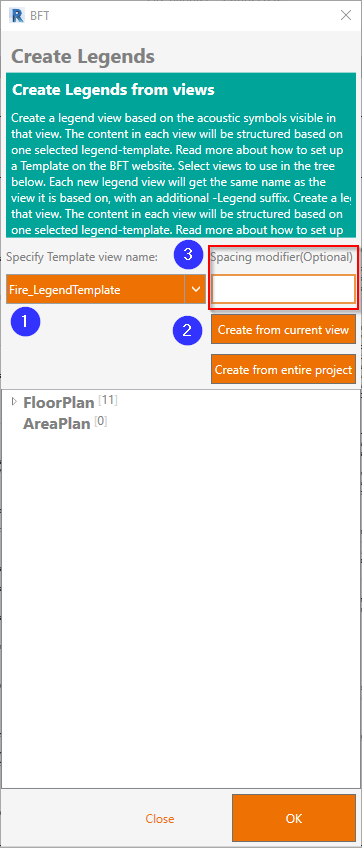The image size is (362, 848).
Task: Click the blue number 3 marker
Action: click(x=188, y=255)
